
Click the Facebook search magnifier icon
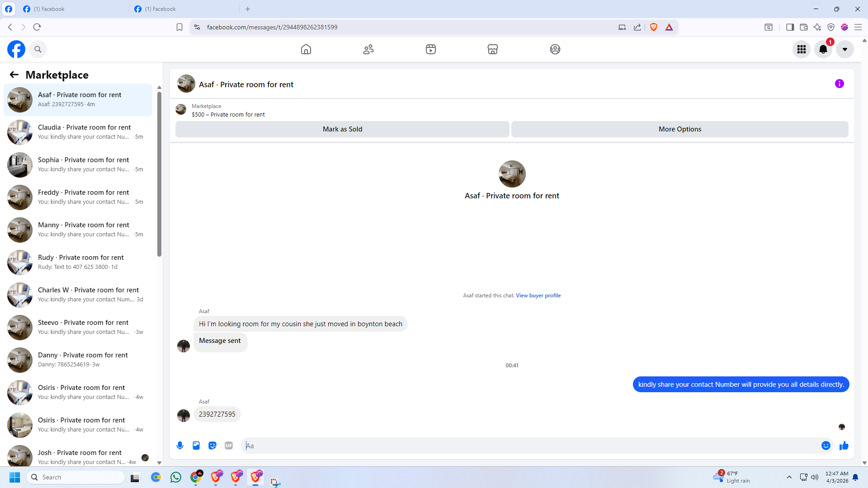click(x=38, y=49)
